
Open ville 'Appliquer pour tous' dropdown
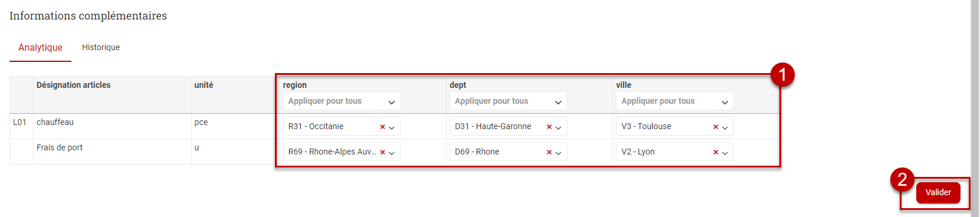[674, 101]
